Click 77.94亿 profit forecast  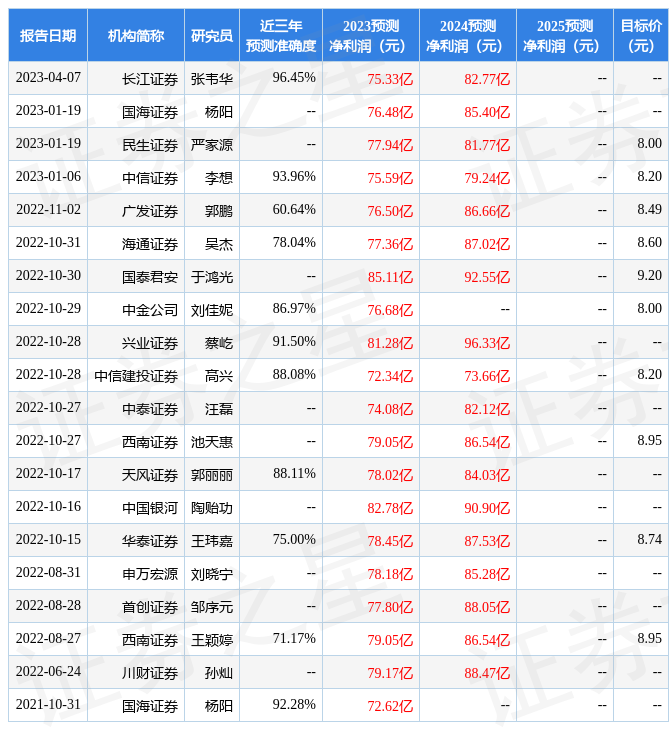(390, 145)
